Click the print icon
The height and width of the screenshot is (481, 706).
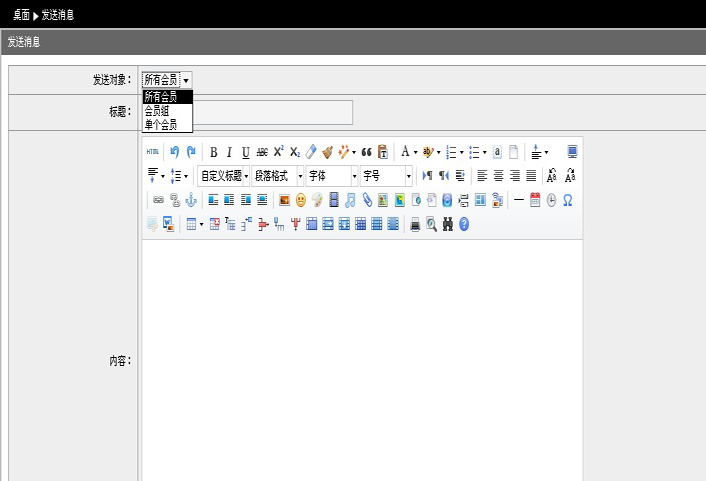416,224
